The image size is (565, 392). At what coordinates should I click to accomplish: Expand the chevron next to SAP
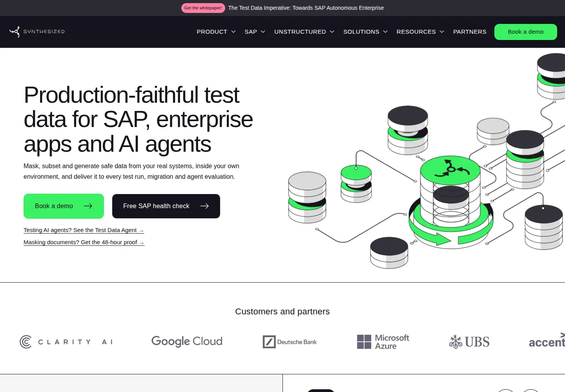(263, 32)
